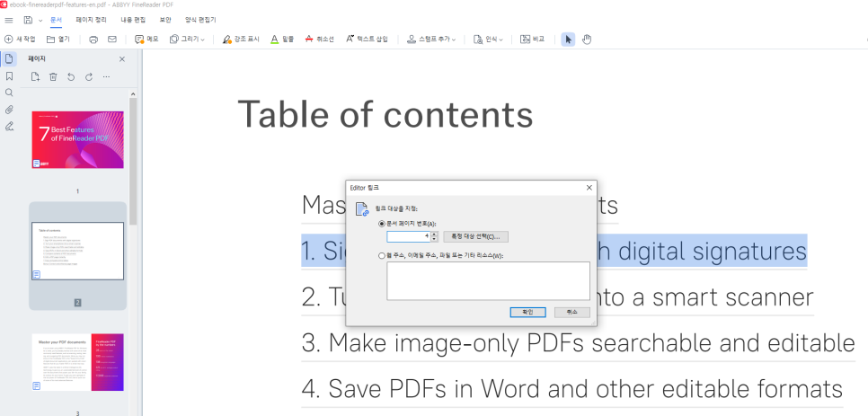The width and height of the screenshot is (868, 416).
Task: Rotate page clockwise icon
Action: 89,77
